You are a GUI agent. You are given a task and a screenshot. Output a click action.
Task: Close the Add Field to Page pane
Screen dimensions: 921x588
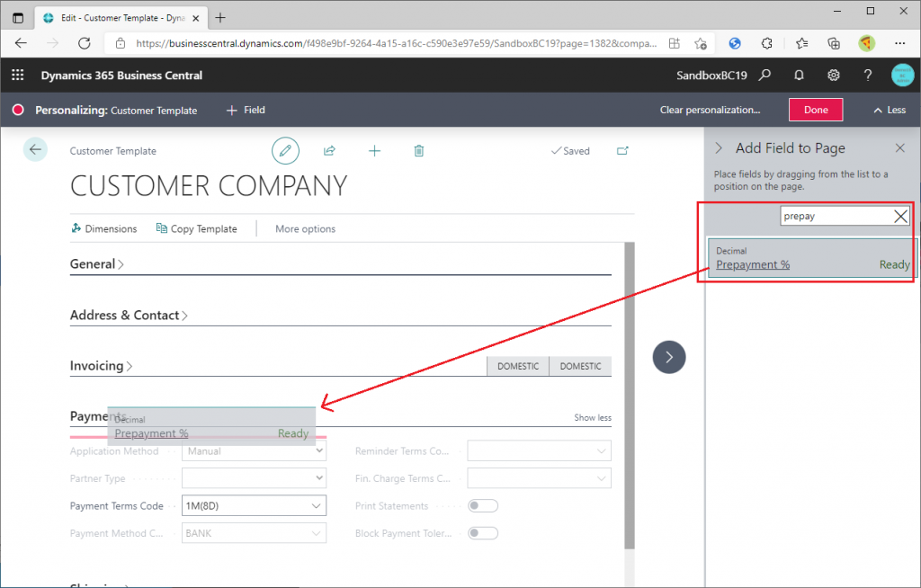point(899,148)
